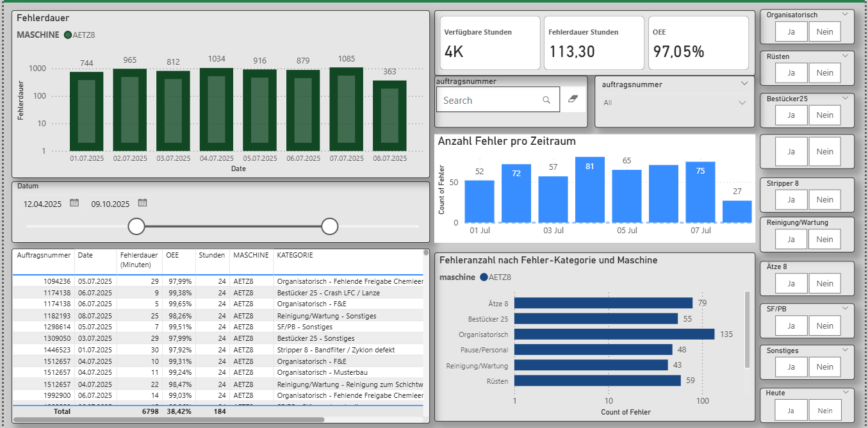
Task: Select Ja in the Organisatorisch slicer
Action: point(791,31)
